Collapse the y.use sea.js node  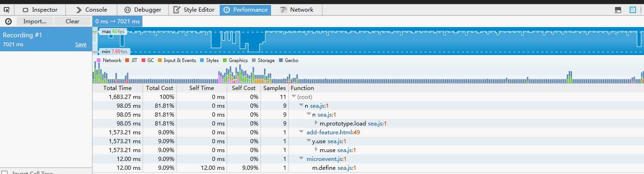point(308,141)
